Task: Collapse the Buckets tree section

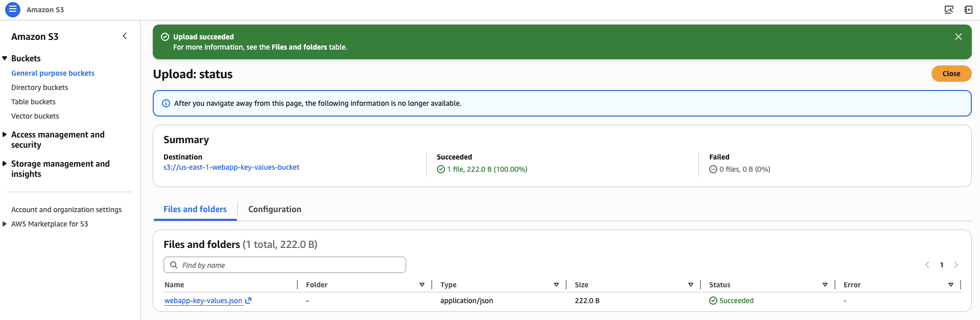Action: (5, 58)
